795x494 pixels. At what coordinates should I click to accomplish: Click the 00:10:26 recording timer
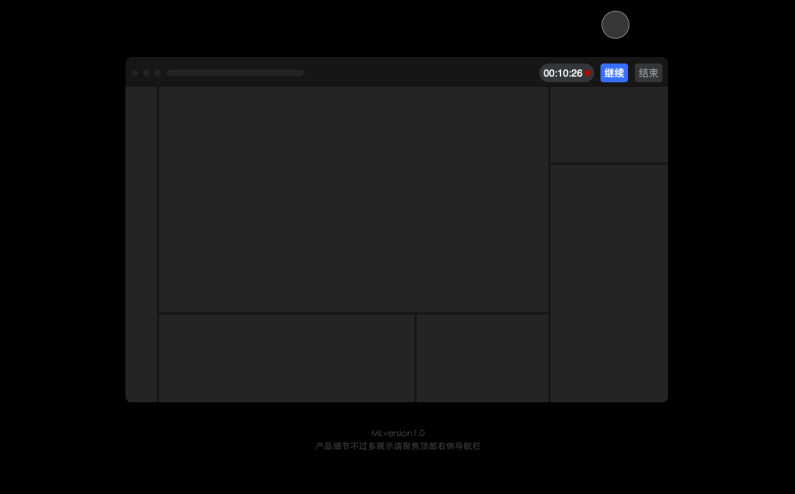coord(562,73)
